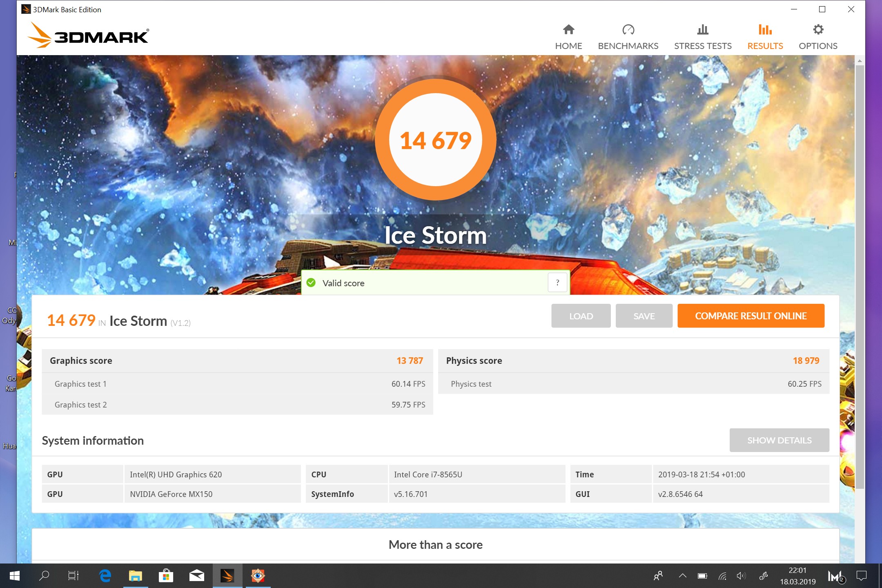882x588 pixels.
Task: Select GUI version v2.8.6546 64
Action: coord(680,494)
